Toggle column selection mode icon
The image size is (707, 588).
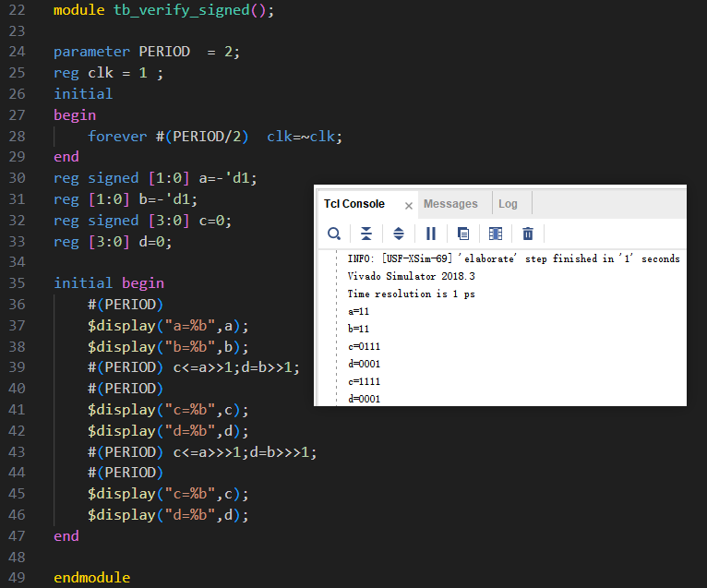point(496,234)
